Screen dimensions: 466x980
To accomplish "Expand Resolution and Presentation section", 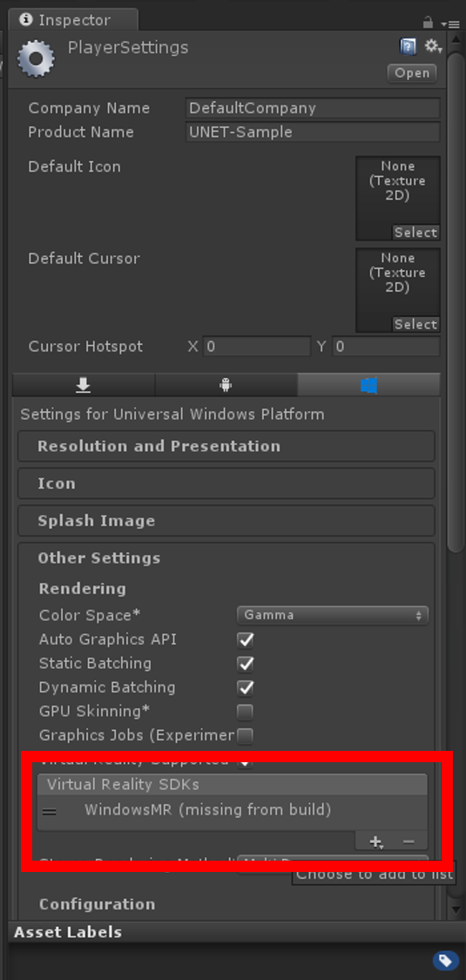I will pyautogui.click(x=226, y=446).
